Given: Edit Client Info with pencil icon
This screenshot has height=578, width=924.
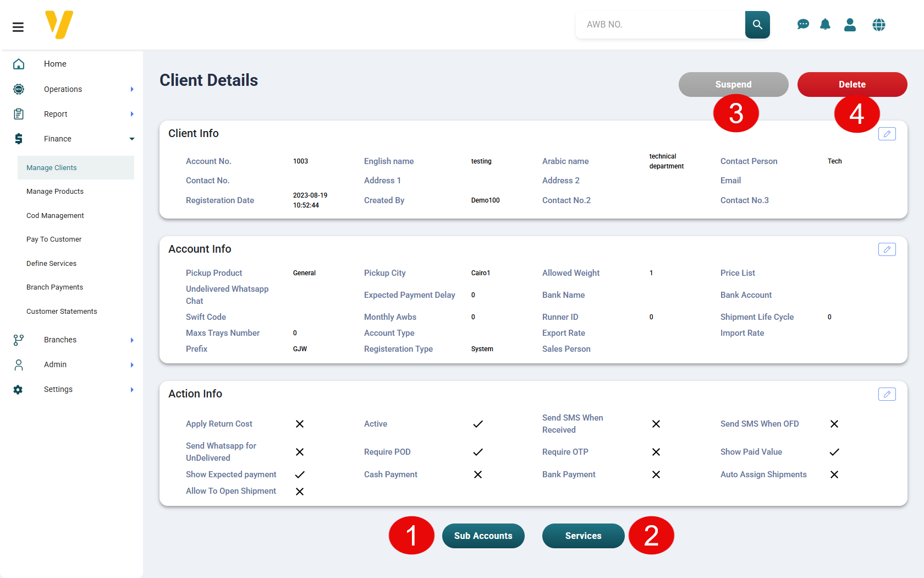Looking at the screenshot, I should 887,134.
